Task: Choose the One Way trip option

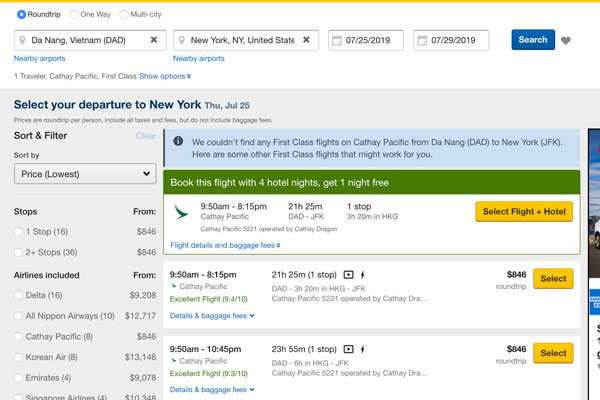Action: tap(74, 15)
